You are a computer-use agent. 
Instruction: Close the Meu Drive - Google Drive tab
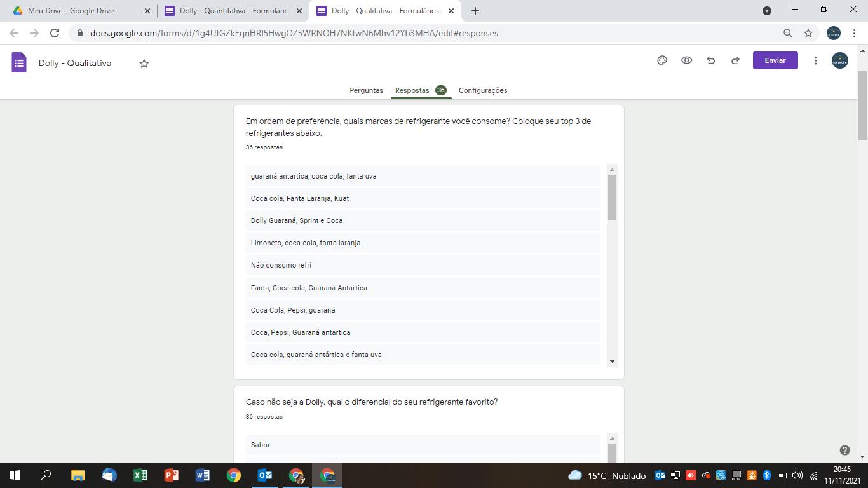point(147,11)
